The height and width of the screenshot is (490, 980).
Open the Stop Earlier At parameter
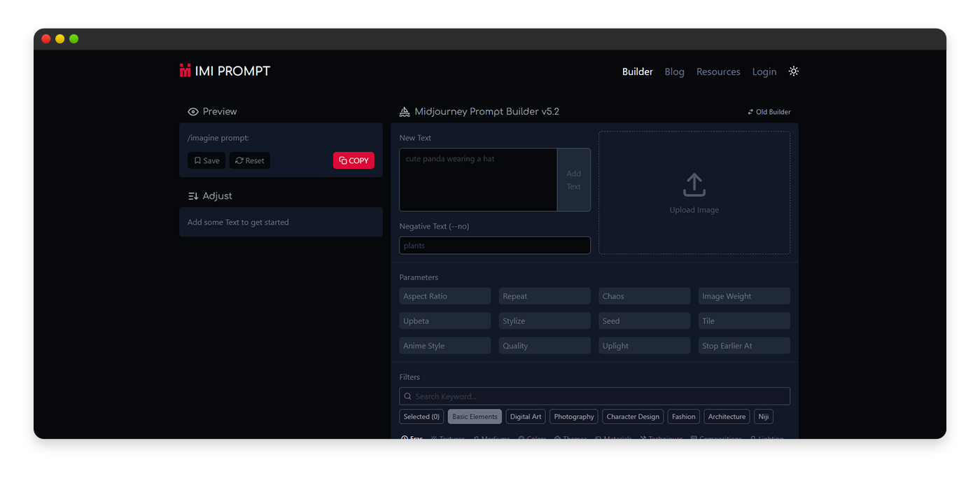coord(744,346)
